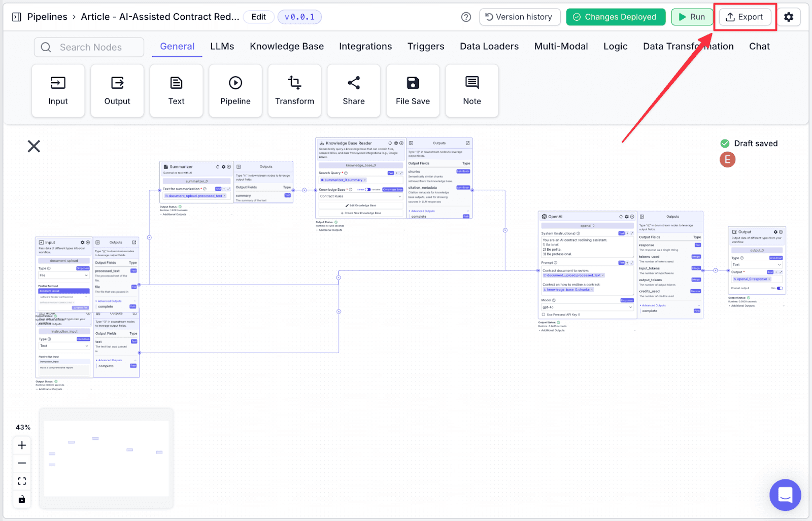Zoom in the canvas with plus
The height and width of the screenshot is (521, 812).
click(22, 445)
